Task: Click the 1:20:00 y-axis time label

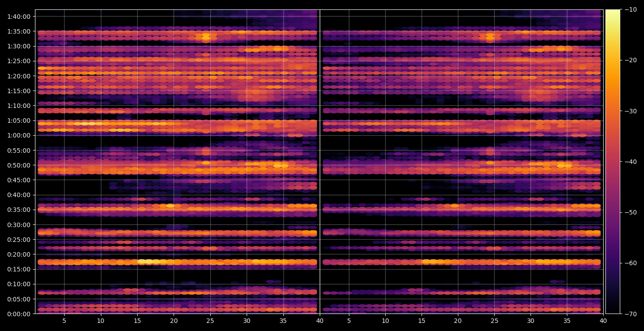Action: (x=19, y=76)
